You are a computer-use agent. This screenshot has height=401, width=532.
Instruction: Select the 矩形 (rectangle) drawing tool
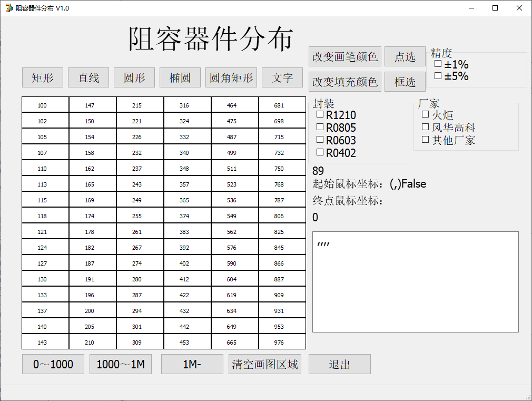pyautogui.click(x=42, y=77)
